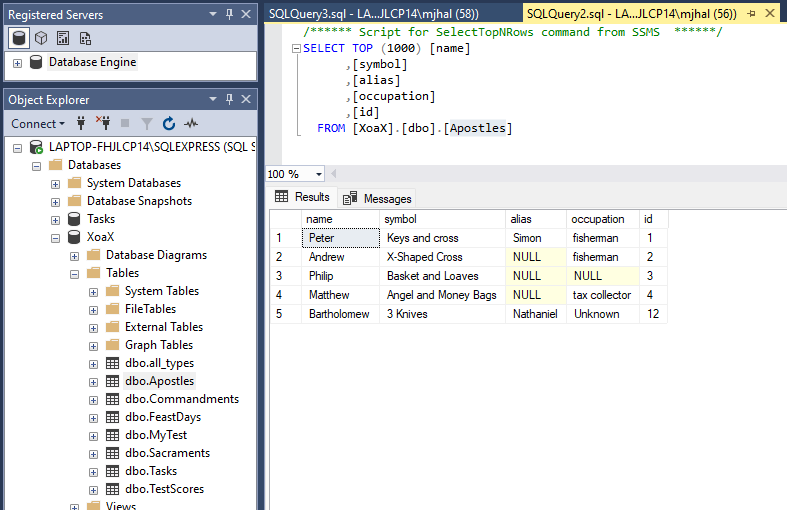Select Reporting Services icon in Registered Servers
The width and height of the screenshot is (787, 510).
(63, 38)
